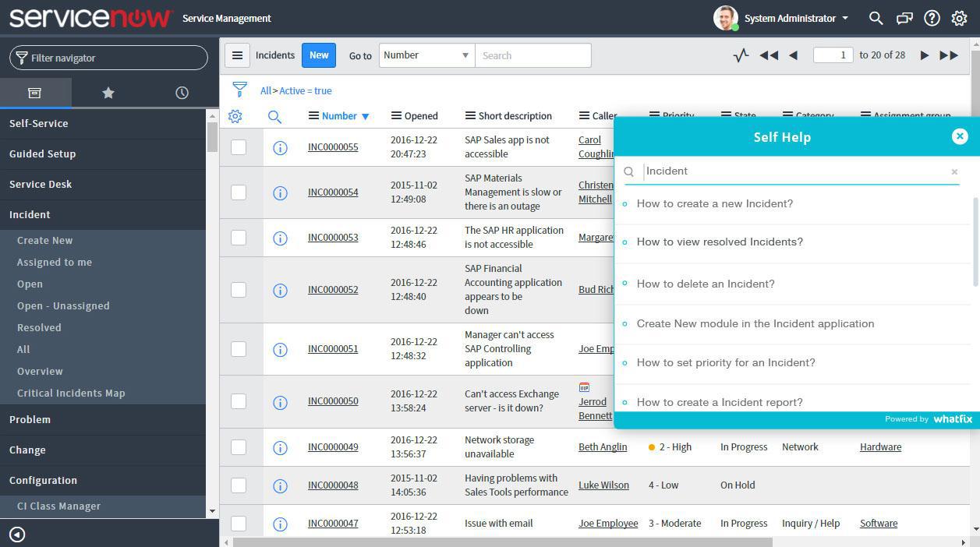Open the personalize list gear icon
980x547 pixels.
point(235,116)
